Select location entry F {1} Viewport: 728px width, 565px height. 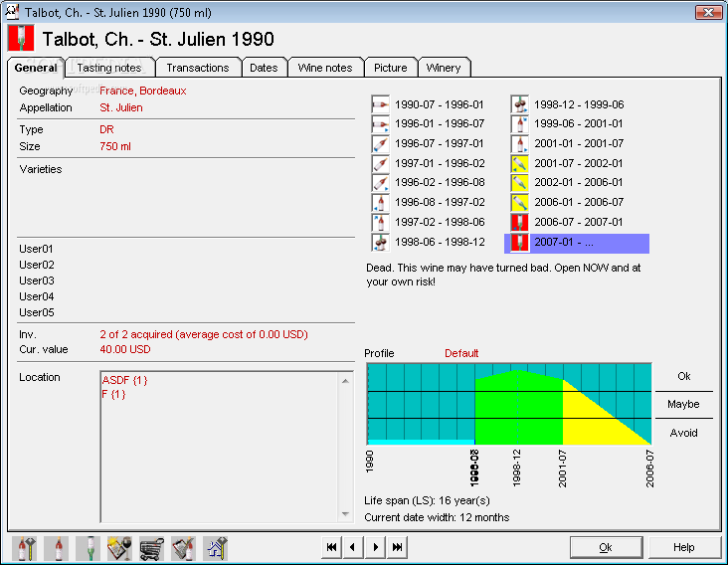(x=113, y=395)
